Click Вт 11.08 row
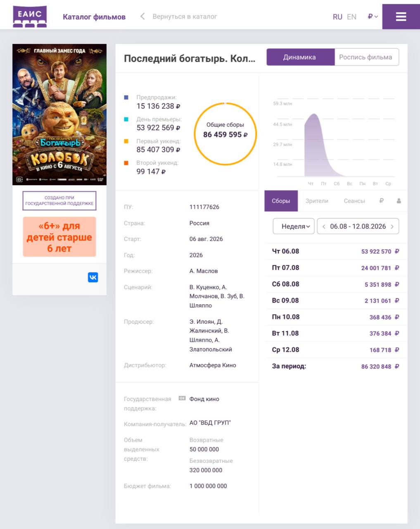 [x=335, y=333]
